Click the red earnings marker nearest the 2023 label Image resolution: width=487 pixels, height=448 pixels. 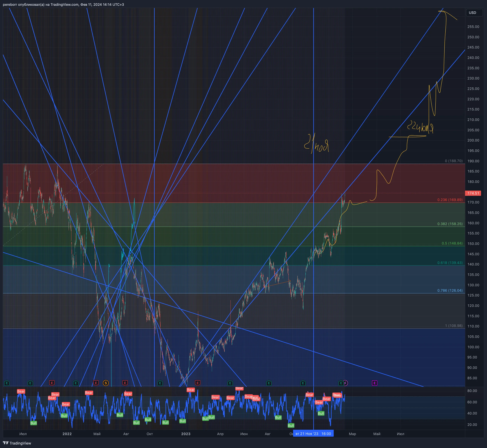(197, 383)
